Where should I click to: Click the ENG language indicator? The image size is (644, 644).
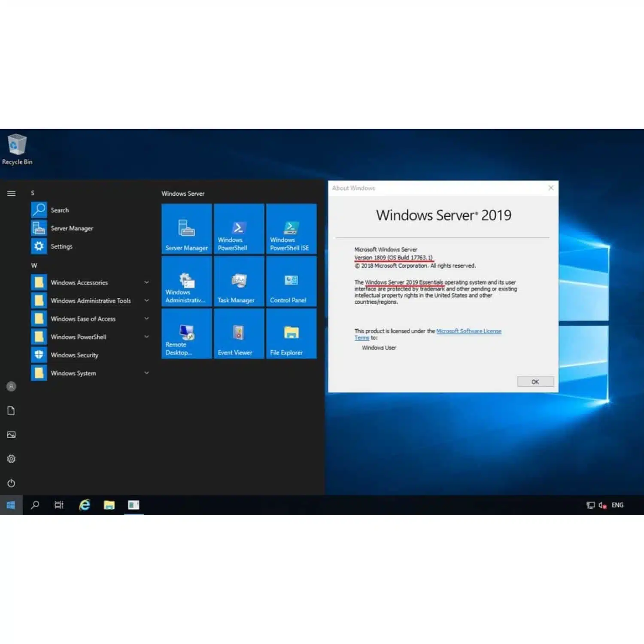click(617, 505)
